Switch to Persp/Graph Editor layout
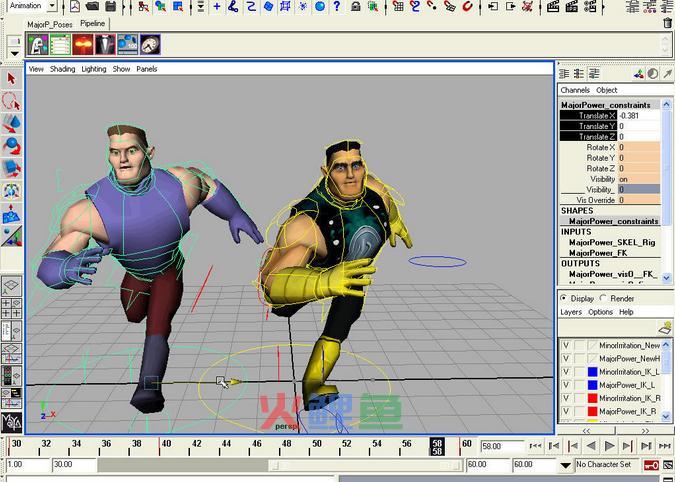 [11, 353]
